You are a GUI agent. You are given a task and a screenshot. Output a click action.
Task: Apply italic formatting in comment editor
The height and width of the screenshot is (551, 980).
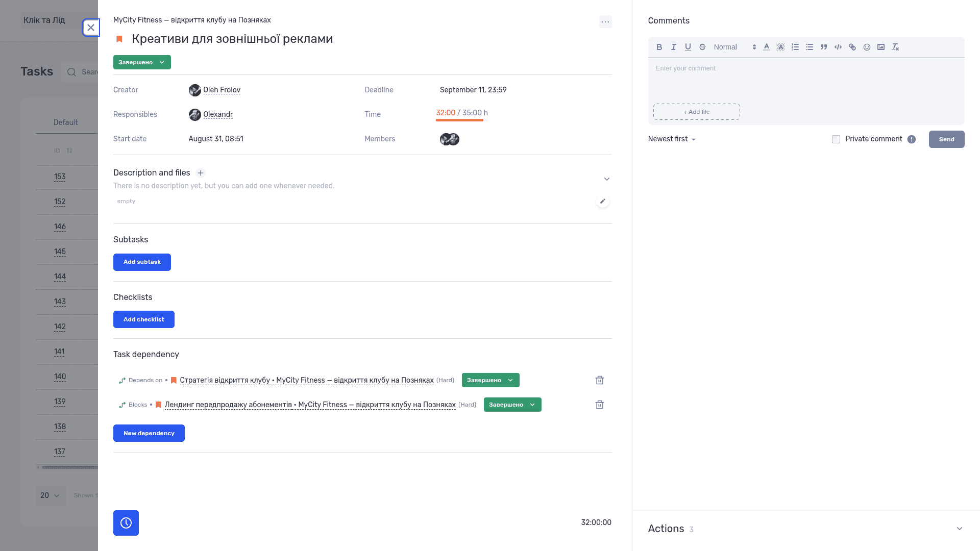click(x=673, y=47)
